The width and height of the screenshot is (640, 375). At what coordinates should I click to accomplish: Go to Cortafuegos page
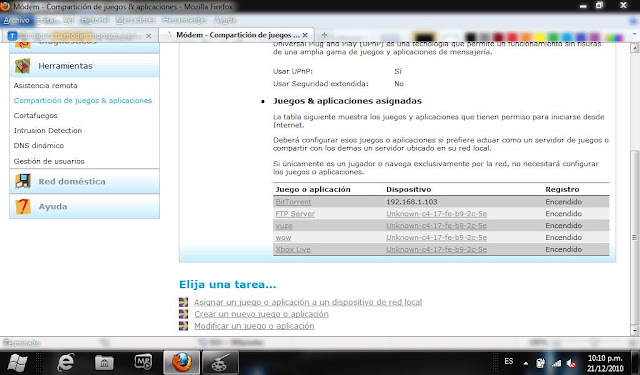coord(36,115)
